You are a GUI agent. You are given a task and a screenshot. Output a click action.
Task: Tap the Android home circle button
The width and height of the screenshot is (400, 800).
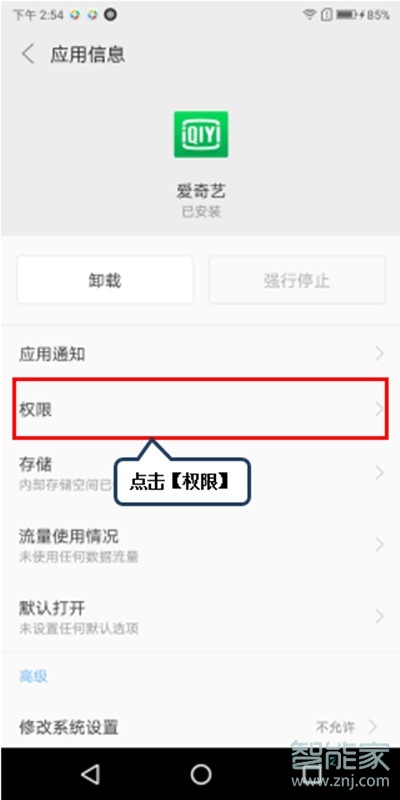[201, 774]
